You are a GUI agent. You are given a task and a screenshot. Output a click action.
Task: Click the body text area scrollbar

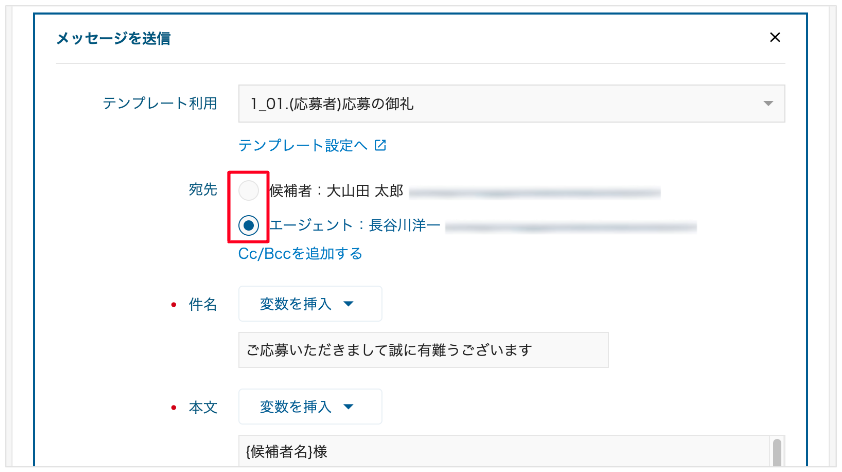click(776, 452)
